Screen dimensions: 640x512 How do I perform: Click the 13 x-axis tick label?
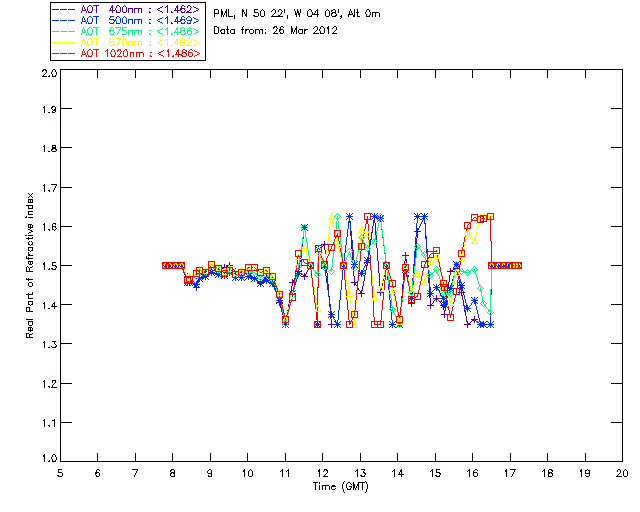click(360, 473)
